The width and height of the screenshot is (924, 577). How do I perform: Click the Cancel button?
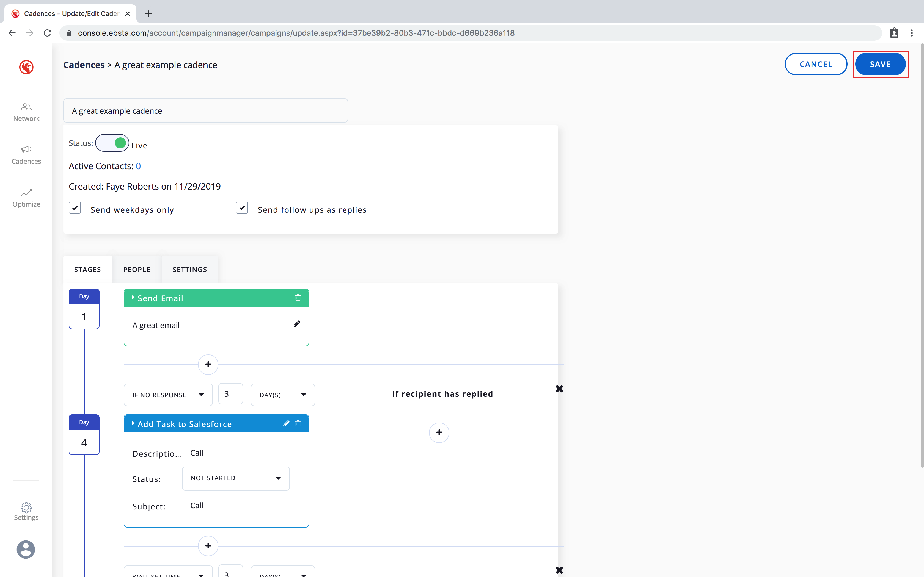pyautogui.click(x=816, y=64)
